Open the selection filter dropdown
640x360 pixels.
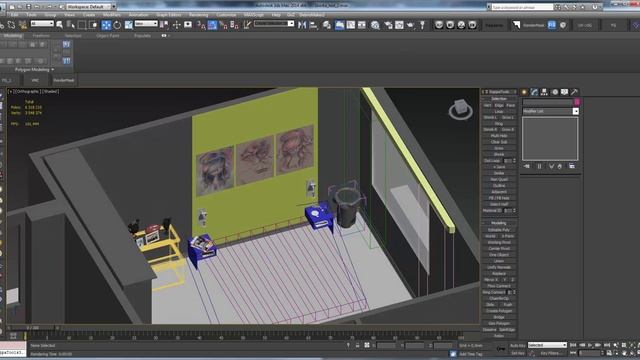click(x=42, y=24)
